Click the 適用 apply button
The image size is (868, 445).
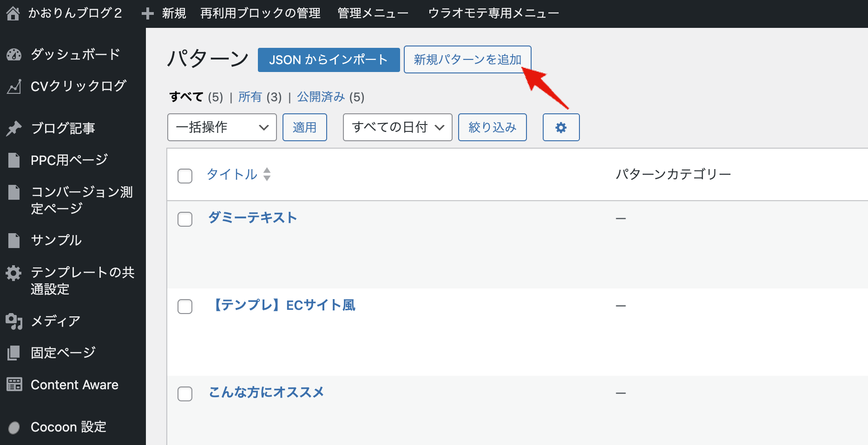coord(305,127)
